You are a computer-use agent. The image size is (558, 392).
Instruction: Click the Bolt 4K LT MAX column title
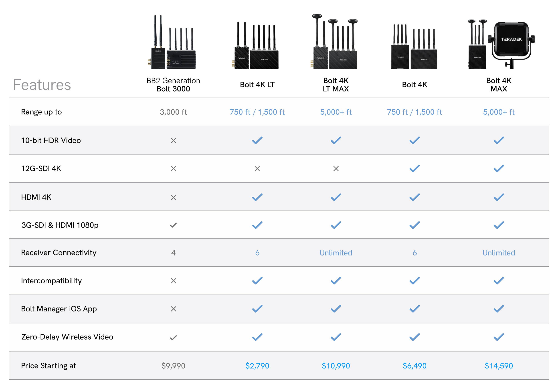point(336,85)
